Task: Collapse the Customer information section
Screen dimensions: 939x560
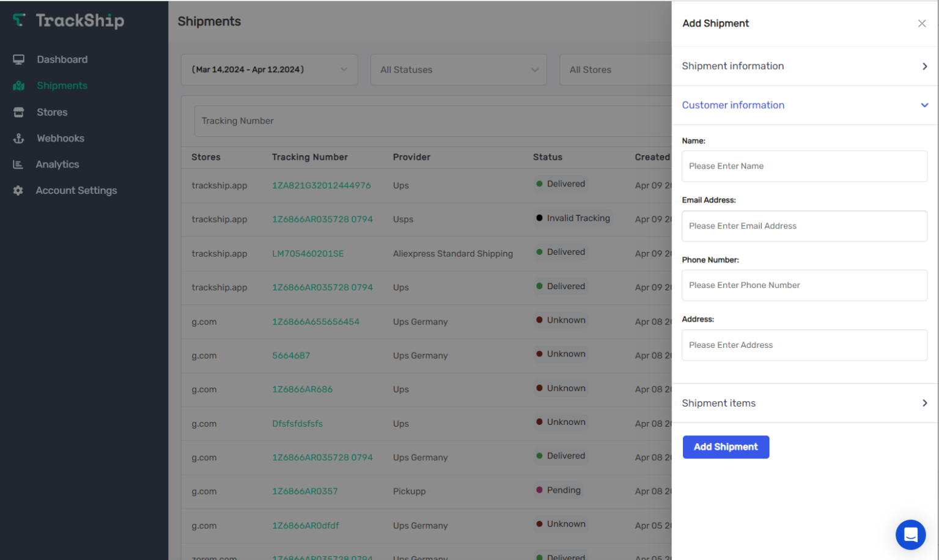Action: coord(805,105)
